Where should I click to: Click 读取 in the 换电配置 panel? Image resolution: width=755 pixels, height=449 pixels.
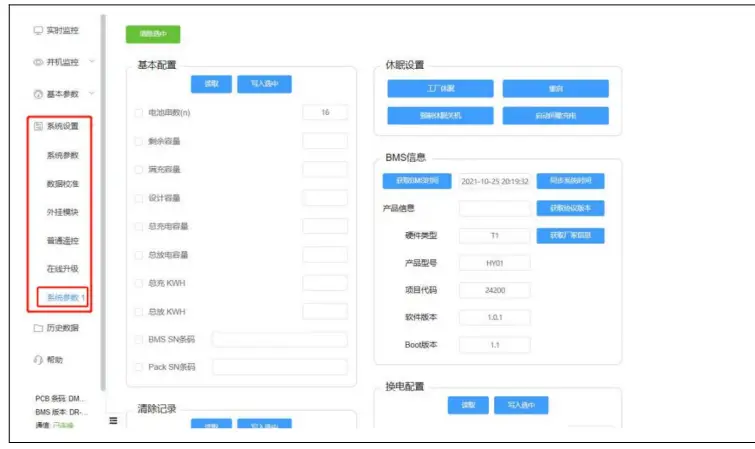468,405
